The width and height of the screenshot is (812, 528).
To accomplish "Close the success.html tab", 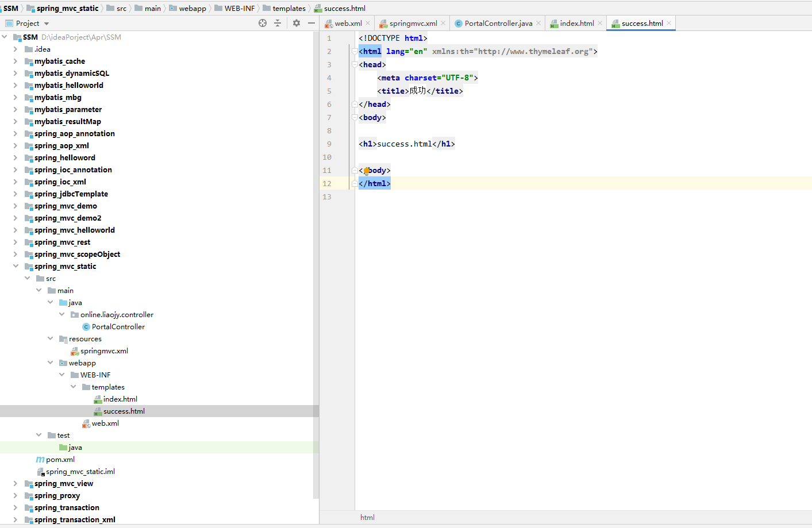I will (x=669, y=24).
